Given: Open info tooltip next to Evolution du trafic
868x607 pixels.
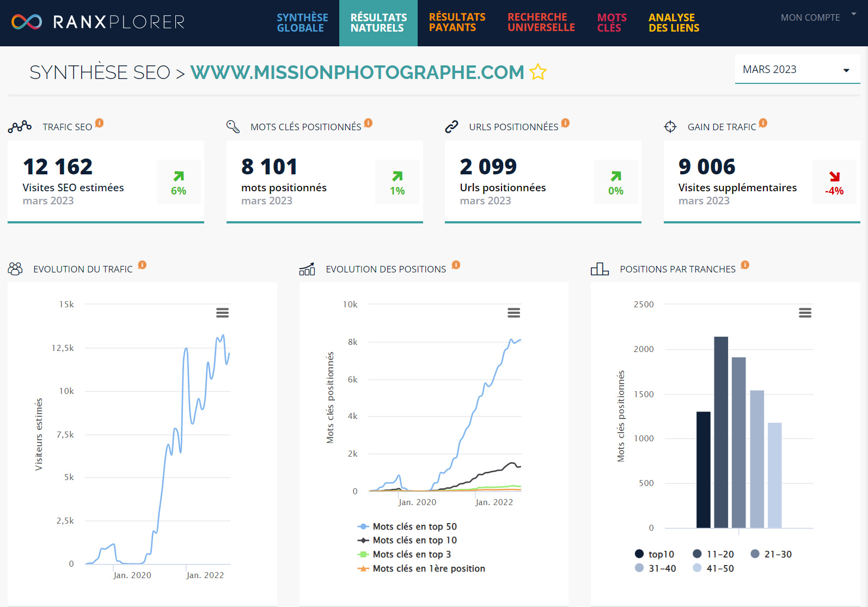Looking at the screenshot, I should point(142,265).
